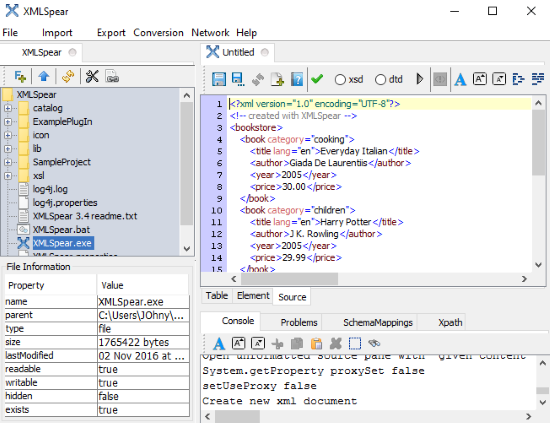Select log4j.log in the project tree
The image size is (550, 423).
(50, 189)
